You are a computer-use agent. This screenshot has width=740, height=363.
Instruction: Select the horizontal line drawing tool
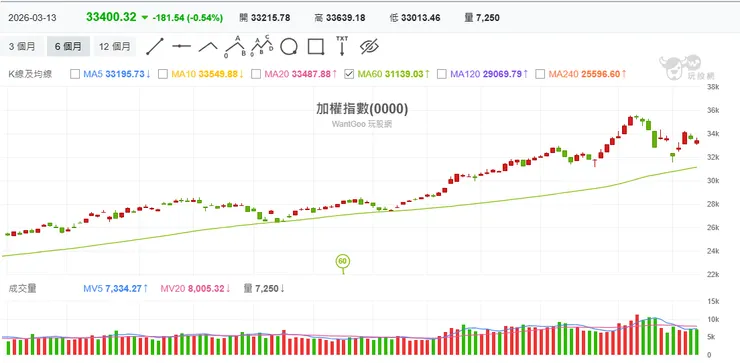[181, 46]
